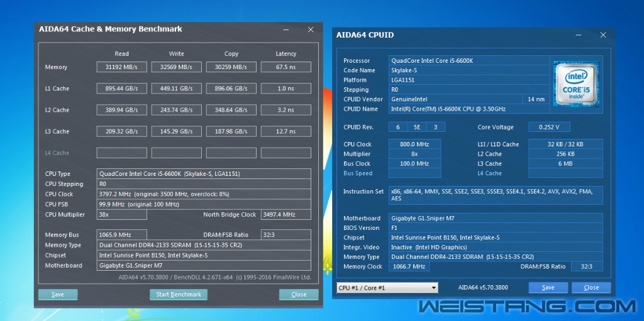This screenshot has height=321, width=644.
Task: Click CPUID Name field in CPUID window
Action: pos(469,109)
